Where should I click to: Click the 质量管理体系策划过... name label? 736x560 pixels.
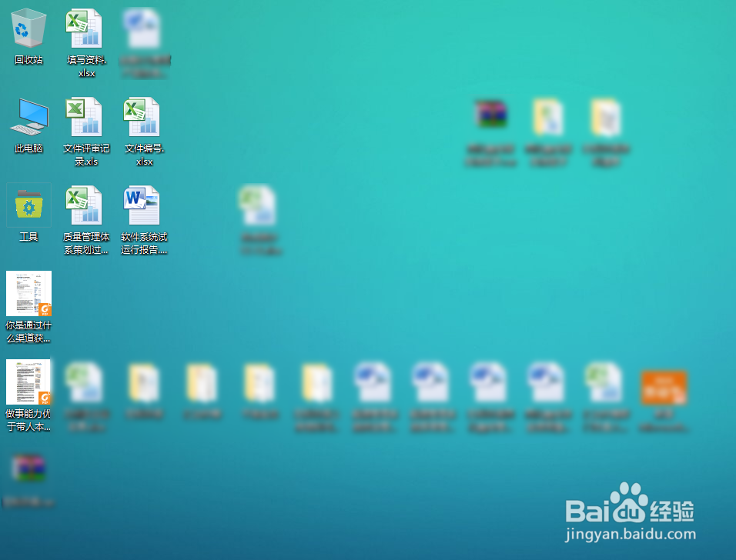[x=86, y=243]
